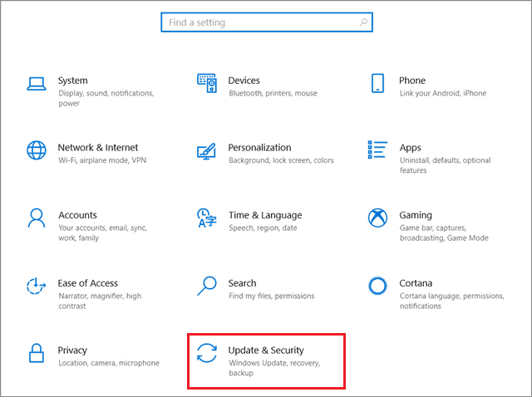This screenshot has height=397, width=532.
Task: Click the Apps list icon
Action: [x=377, y=149]
